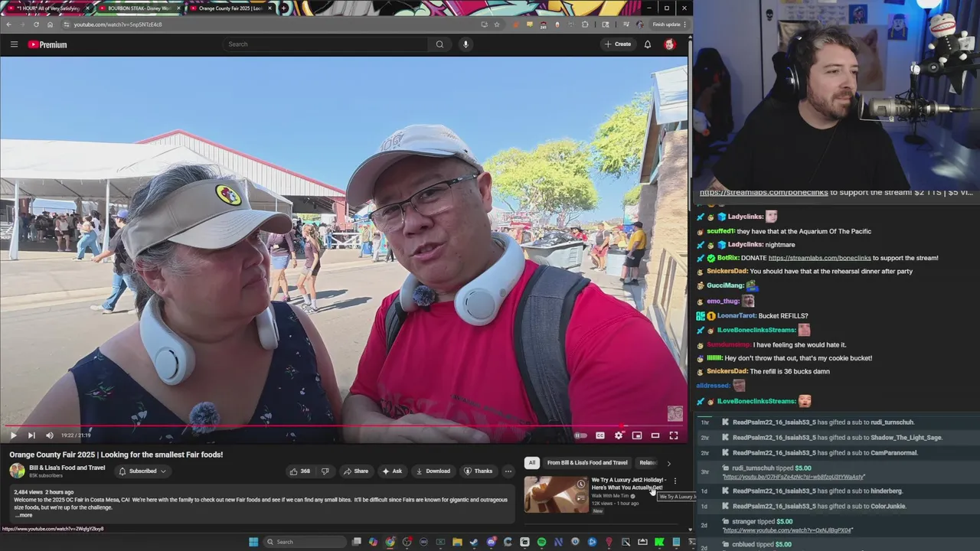Click the Windows taskbar Search box
Image resolution: width=980 pixels, height=551 pixels.
point(305,542)
